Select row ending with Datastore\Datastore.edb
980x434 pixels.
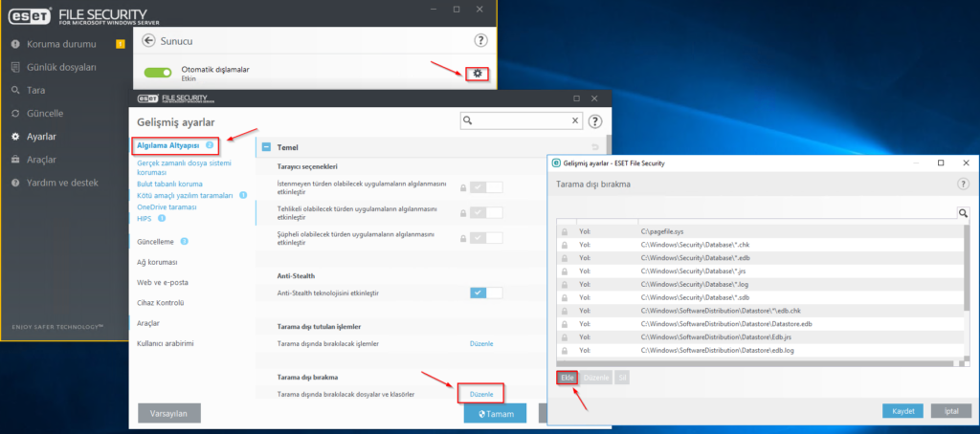tap(759, 323)
